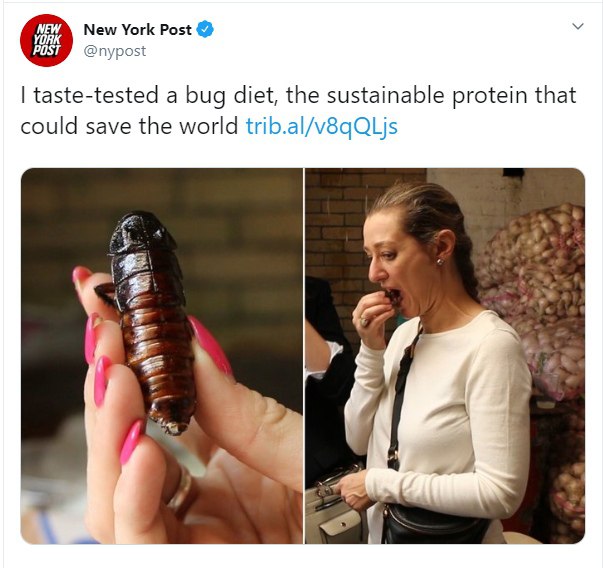Click the @nypost handle
Viewport: 603px width, 568px height.
115,51
